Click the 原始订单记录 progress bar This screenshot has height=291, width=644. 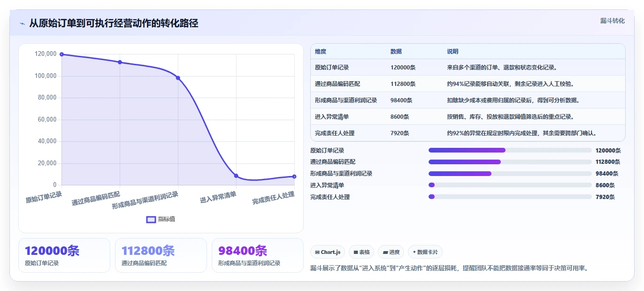510,150
